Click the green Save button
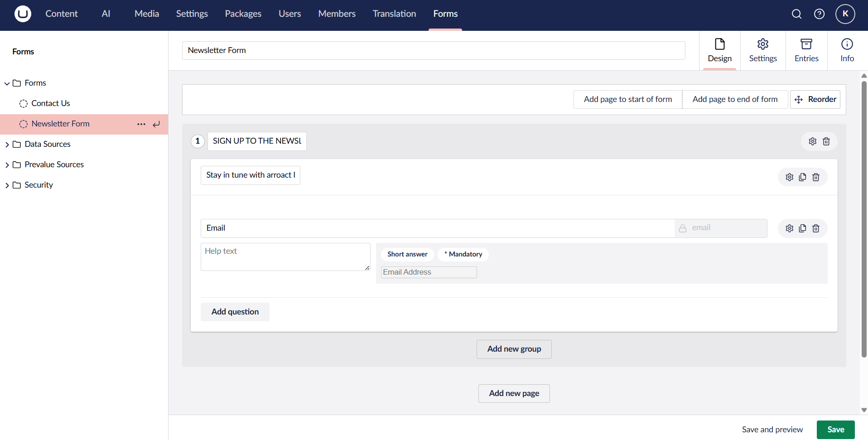The image size is (868, 440). pos(835,430)
